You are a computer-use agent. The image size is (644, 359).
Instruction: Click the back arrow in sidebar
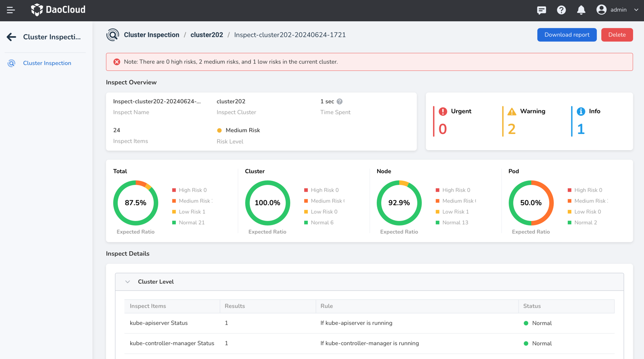point(12,37)
